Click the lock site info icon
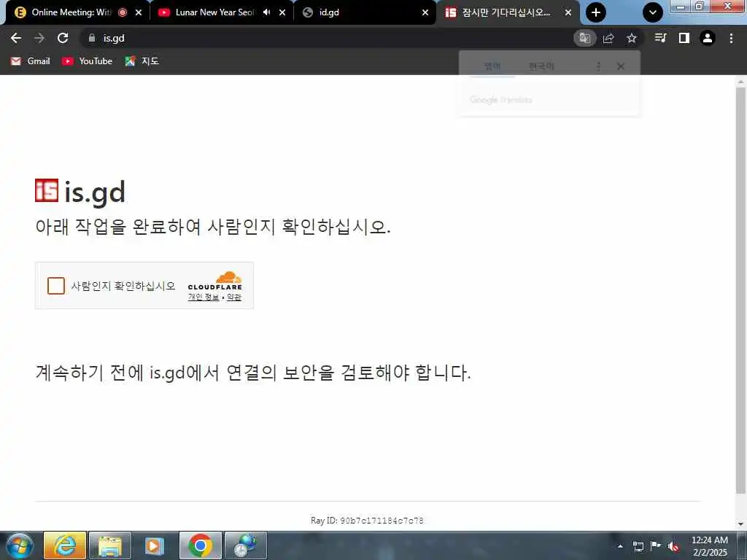This screenshot has height=560, width=747. (x=92, y=38)
